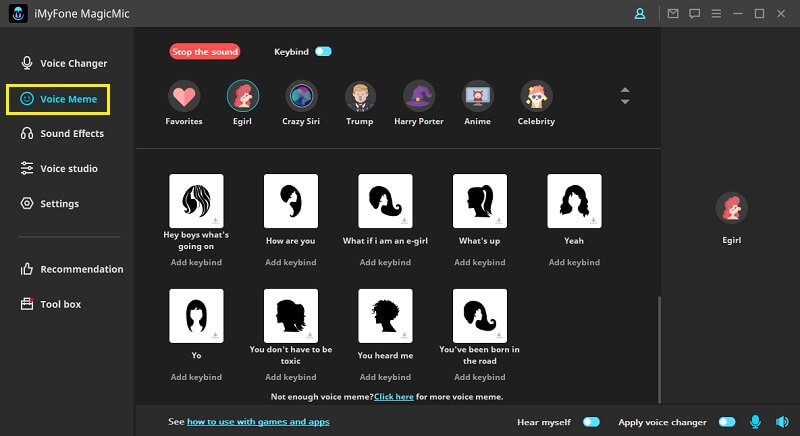The image size is (800, 436).
Task: Open the mail envelope icon
Action: (673, 14)
